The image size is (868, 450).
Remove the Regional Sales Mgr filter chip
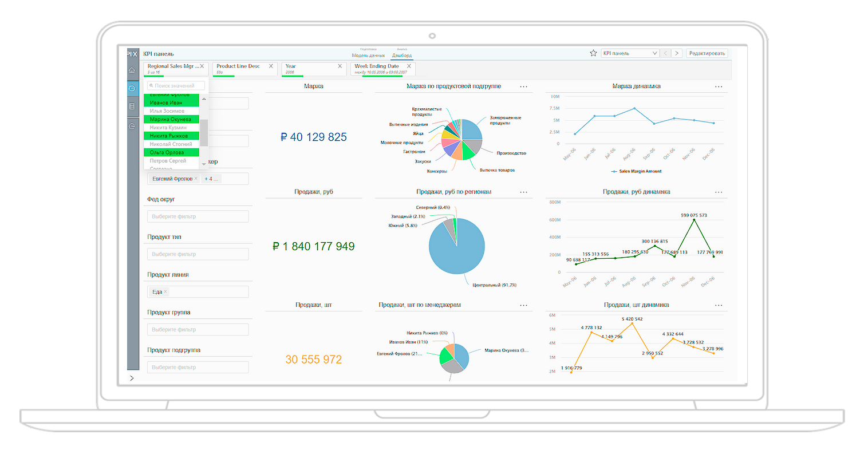coord(202,66)
